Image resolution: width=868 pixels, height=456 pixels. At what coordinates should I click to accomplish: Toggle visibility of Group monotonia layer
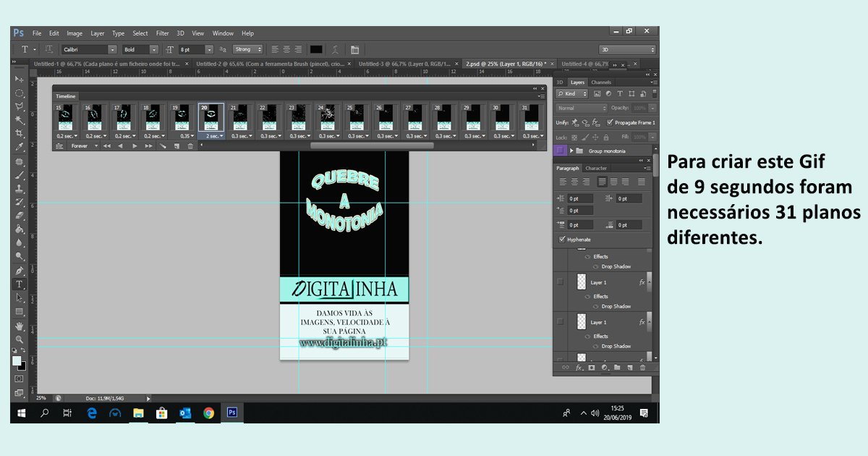coord(560,151)
